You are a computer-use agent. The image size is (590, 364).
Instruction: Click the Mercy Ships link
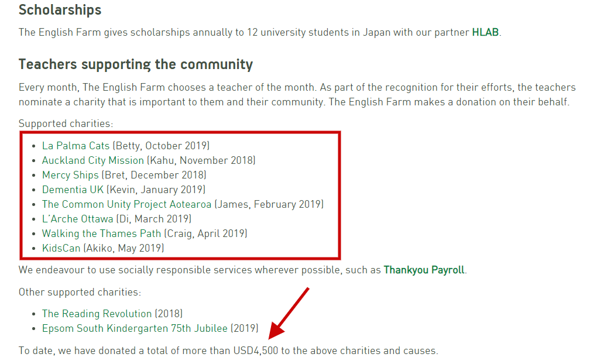pyautogui.click(x=70, y=175)
